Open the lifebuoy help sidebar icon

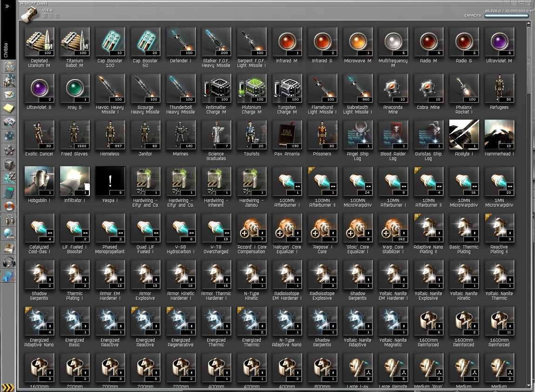pos(9,206)
